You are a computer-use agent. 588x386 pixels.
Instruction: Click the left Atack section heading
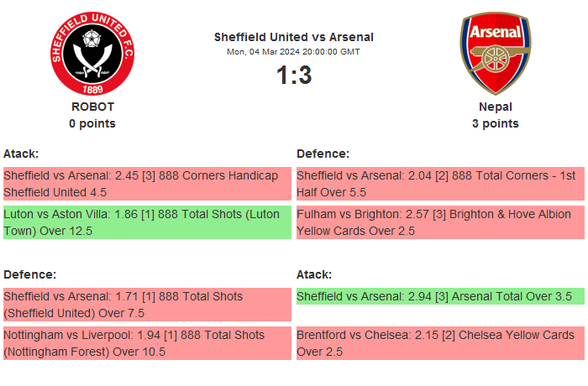tap(21, 154)
